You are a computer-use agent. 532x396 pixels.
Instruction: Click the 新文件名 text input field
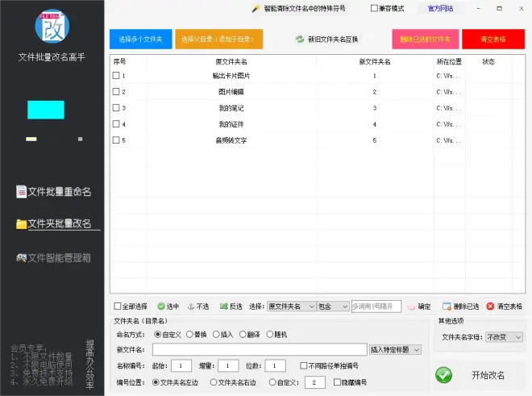point(259,349)
